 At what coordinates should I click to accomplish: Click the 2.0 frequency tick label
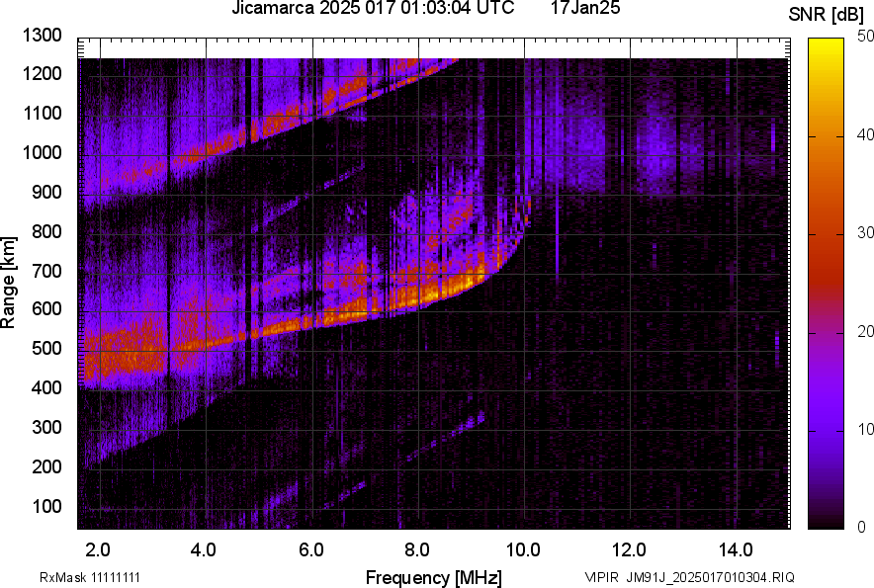pyautogui.click(x=98, y=547)
